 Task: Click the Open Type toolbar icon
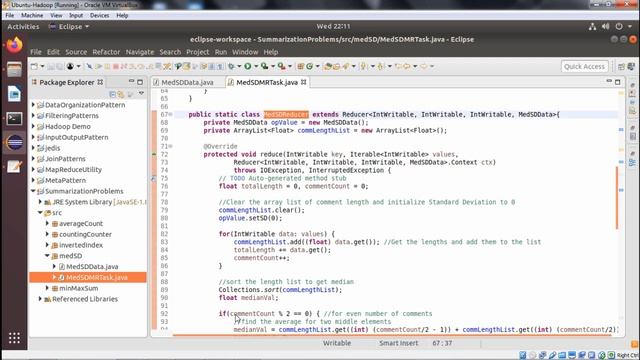328,66
